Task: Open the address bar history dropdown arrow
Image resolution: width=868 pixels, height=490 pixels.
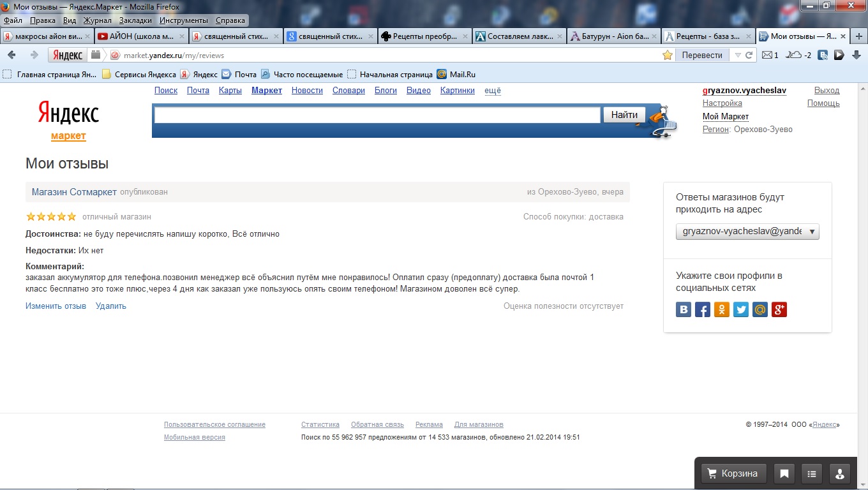Action: click(x=737, y=55)
